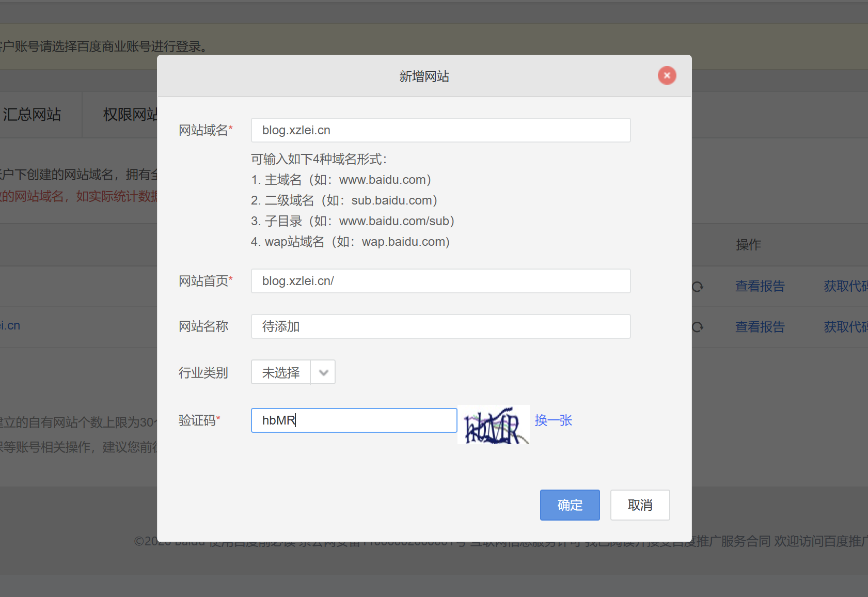This screenshot has height=597, width=868.
Task: Click 获取代码 in the second table row
Action: tap(845, 327)
